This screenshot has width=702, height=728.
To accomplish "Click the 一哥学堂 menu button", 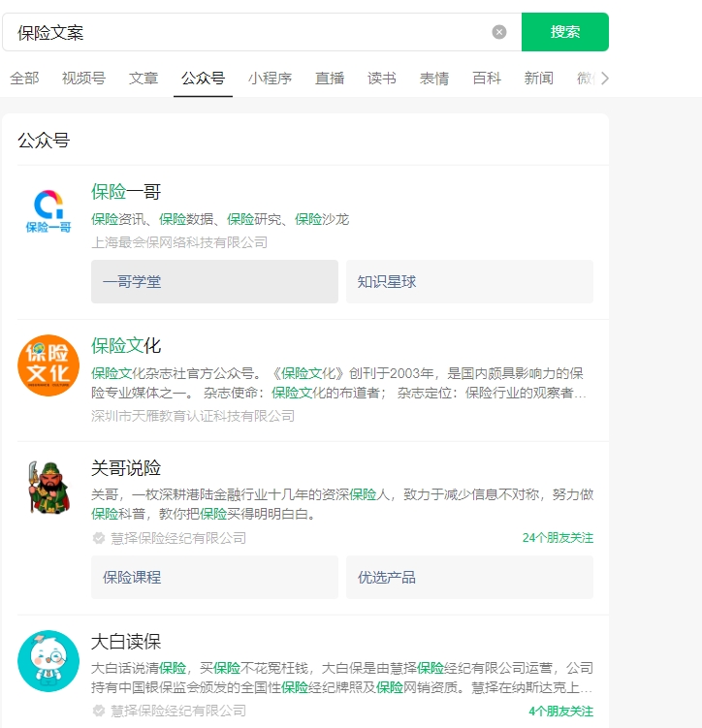I will pos(214,281).
